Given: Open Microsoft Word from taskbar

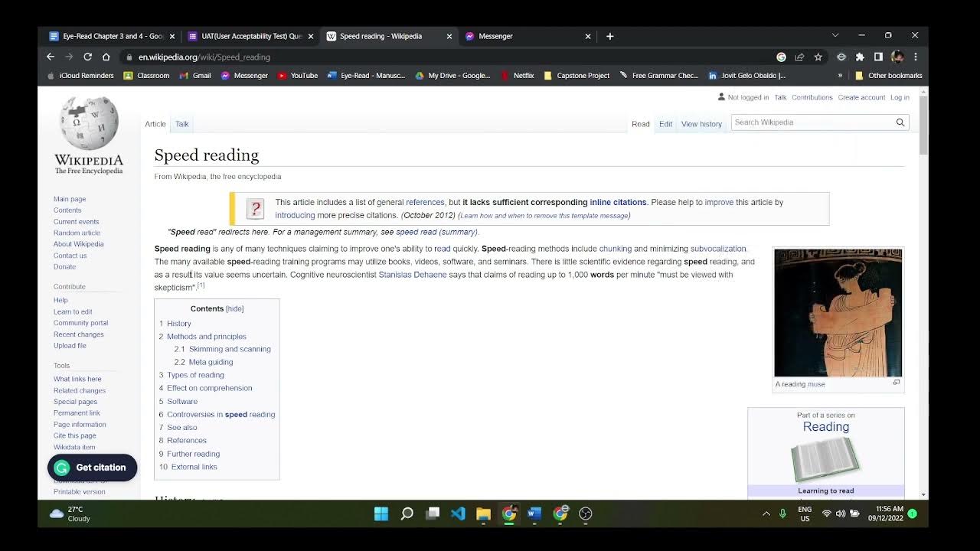Looking at the screenshot, I should [534, 514].
